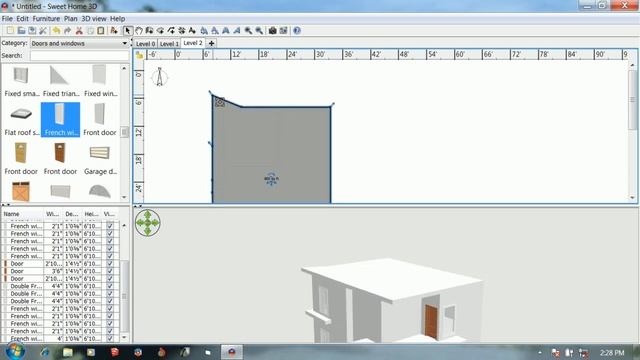
Task: Click plan view scroll up arrow
Action: click(x=633, y=65)
